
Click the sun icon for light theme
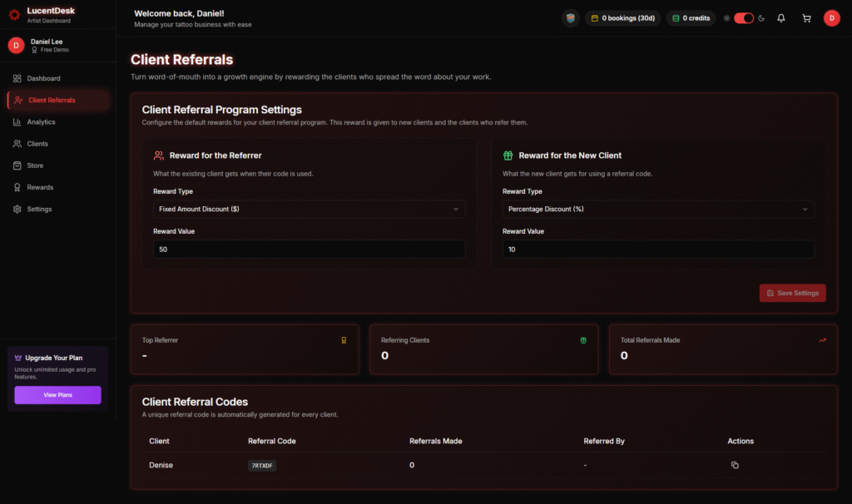point(726,18)
